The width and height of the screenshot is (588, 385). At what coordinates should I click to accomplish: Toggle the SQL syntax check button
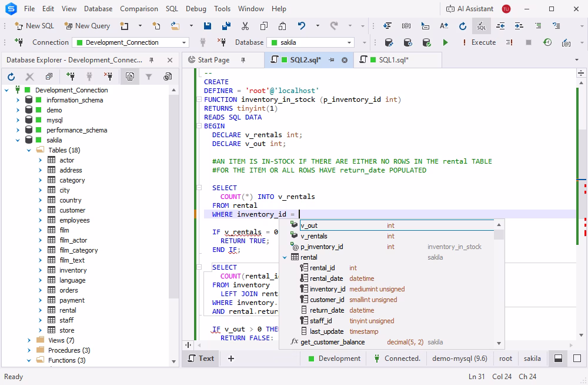[482, 26]
